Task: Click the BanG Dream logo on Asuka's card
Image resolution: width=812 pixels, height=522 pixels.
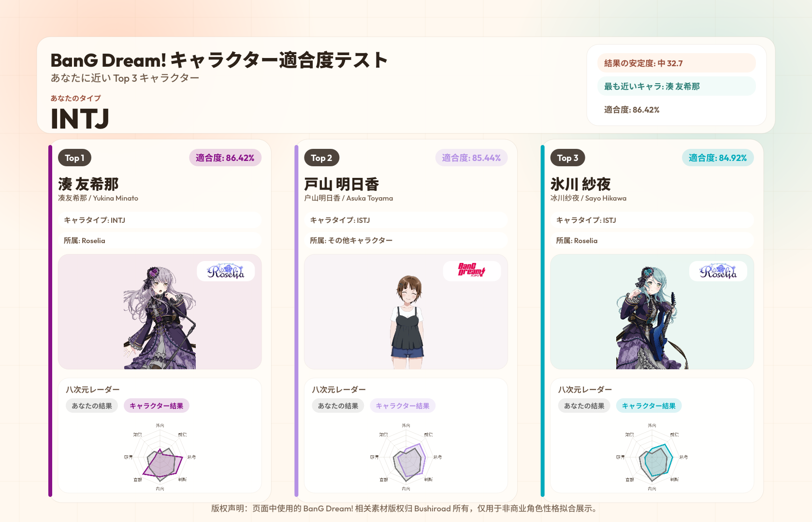Action: click(x=472, y=271)
